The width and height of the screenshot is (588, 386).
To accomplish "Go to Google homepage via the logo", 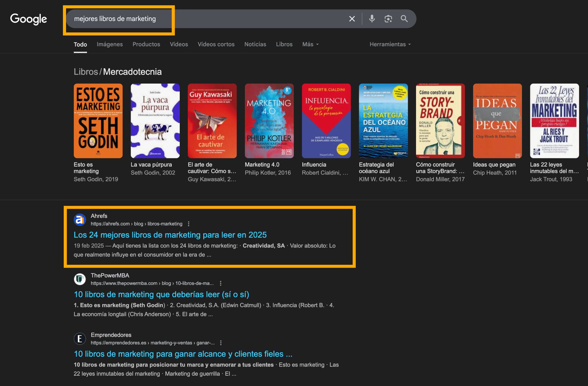I will tap(28, 19).
